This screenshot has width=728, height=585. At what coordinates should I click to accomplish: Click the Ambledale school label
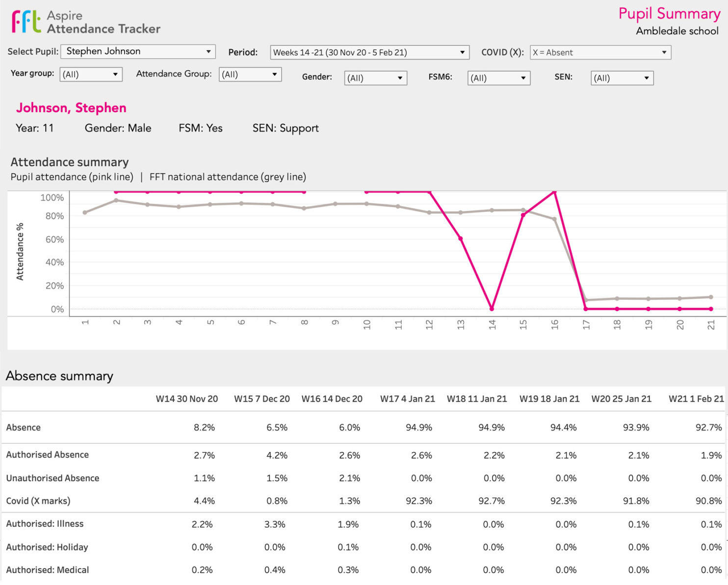pyautogui.click(x=677, y=30)
